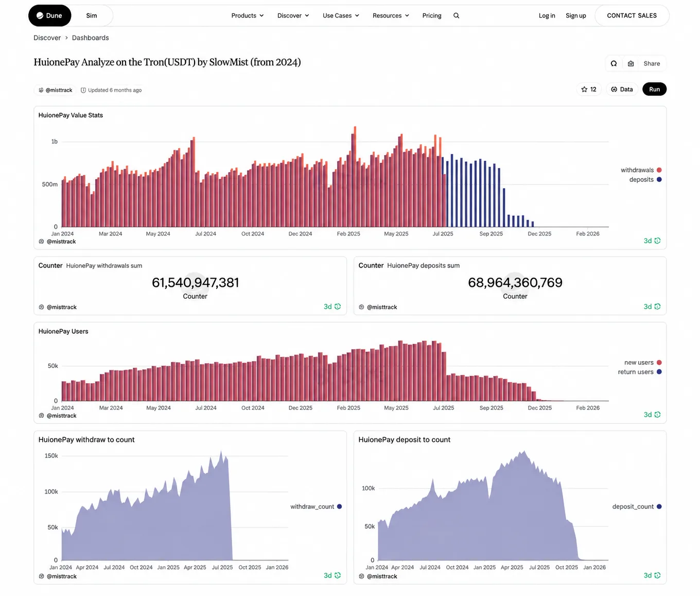
Task: Click the Sign up link
Action: coord(576,15)
